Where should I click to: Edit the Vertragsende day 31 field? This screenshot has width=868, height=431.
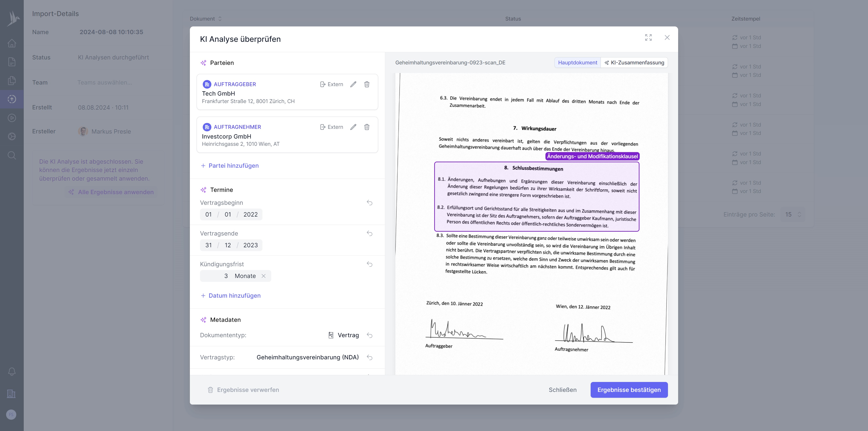(x=209, y=245)
